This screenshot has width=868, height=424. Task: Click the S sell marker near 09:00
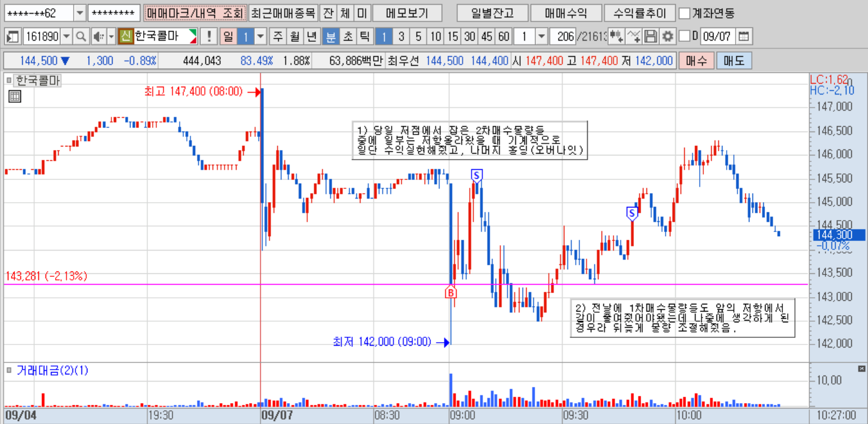point(477,175)
